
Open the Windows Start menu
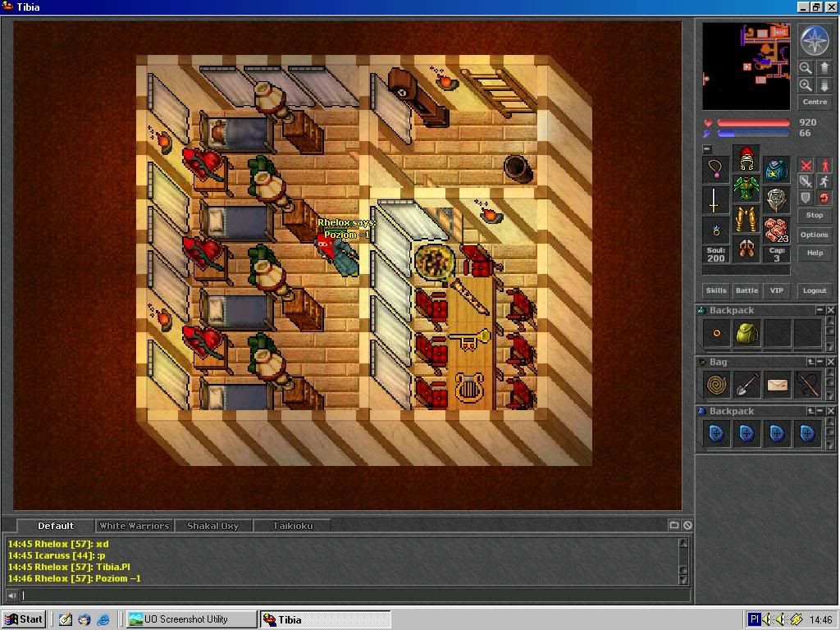(24, 619)
